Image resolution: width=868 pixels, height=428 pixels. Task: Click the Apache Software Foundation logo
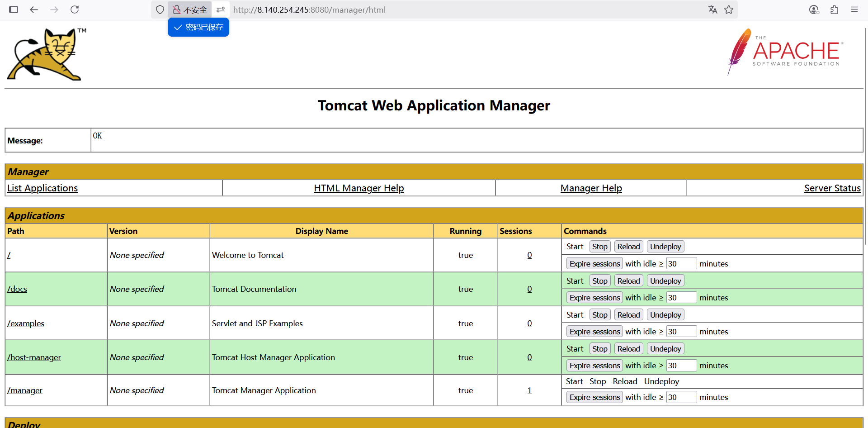click(785, 52)
